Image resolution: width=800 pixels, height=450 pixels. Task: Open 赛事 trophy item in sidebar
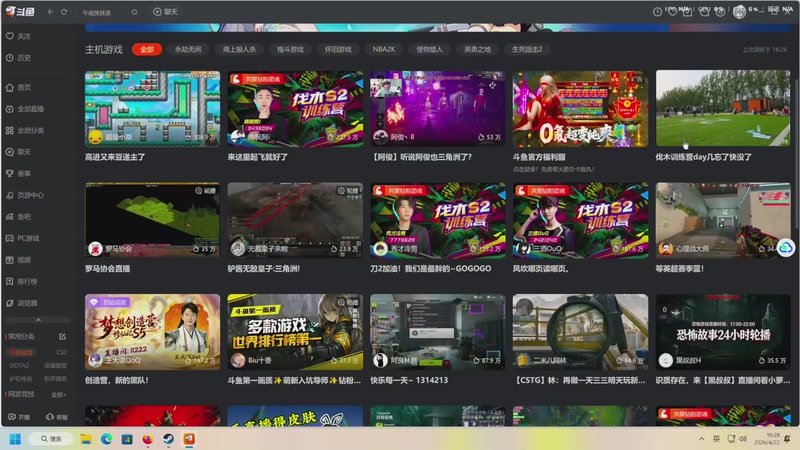(18, 173)
